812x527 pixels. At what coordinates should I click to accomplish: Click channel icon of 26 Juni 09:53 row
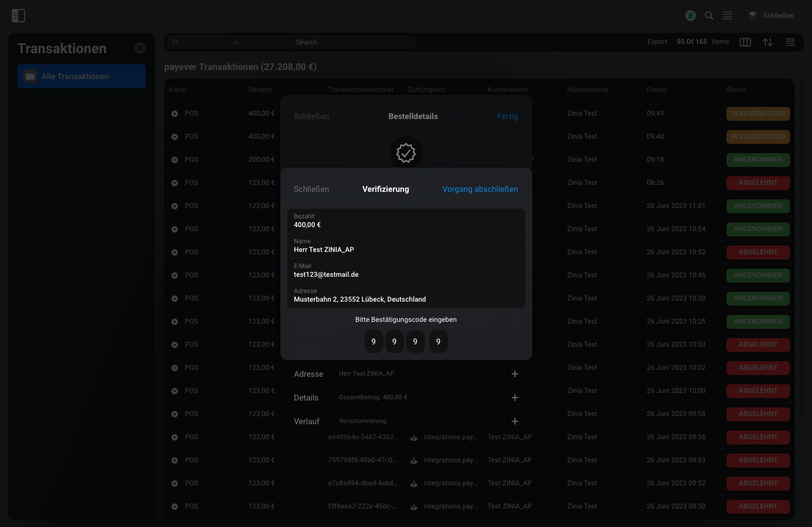[175, 461]
